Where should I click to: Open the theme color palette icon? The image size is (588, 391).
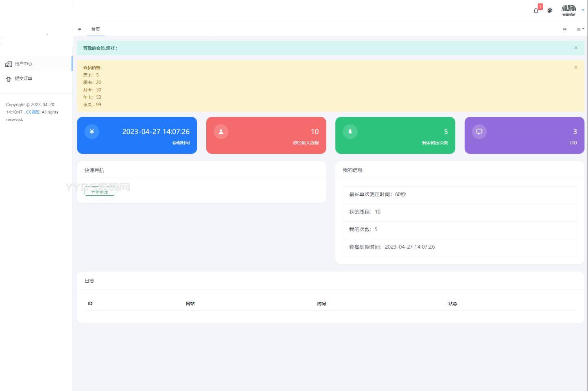pyautogui.click(x=550, y=11)
